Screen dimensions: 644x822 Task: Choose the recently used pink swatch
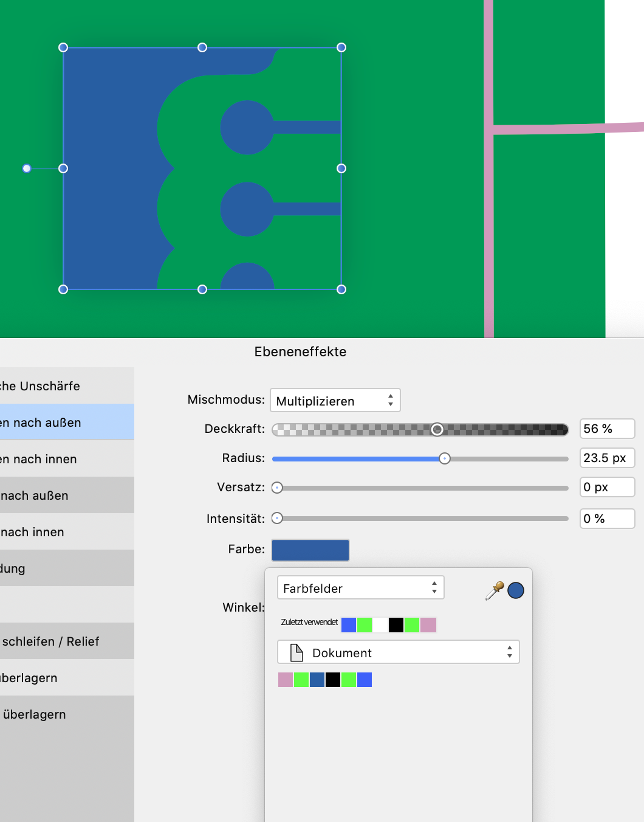tap(428, 625)
